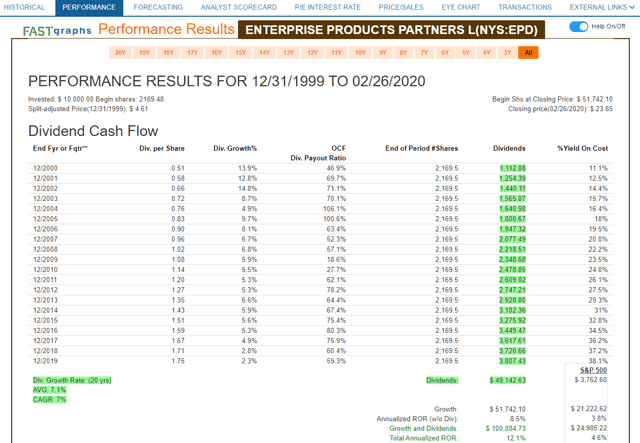Click Growth and Dividends $ 100,884.73 value

point(506,428)
